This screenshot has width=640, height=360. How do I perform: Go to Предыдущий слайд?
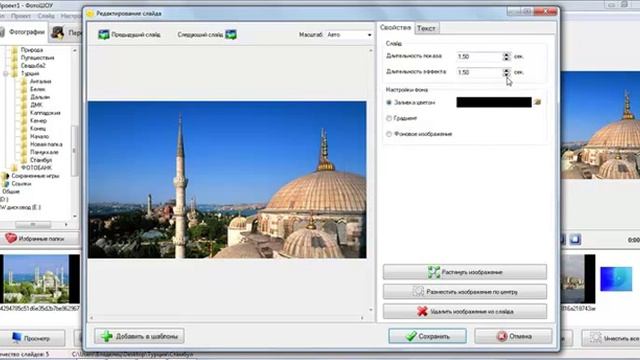[129, 35]
